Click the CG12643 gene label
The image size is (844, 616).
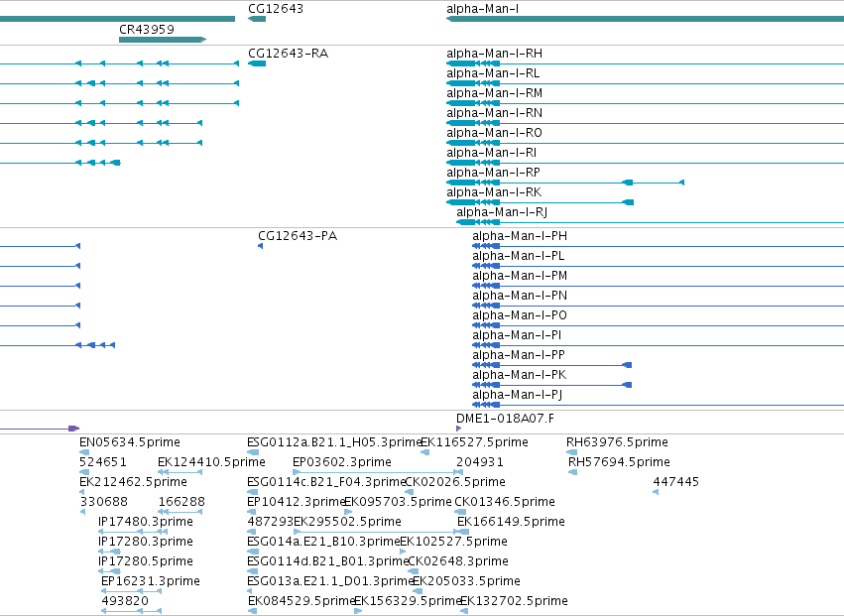click(276, 9)
